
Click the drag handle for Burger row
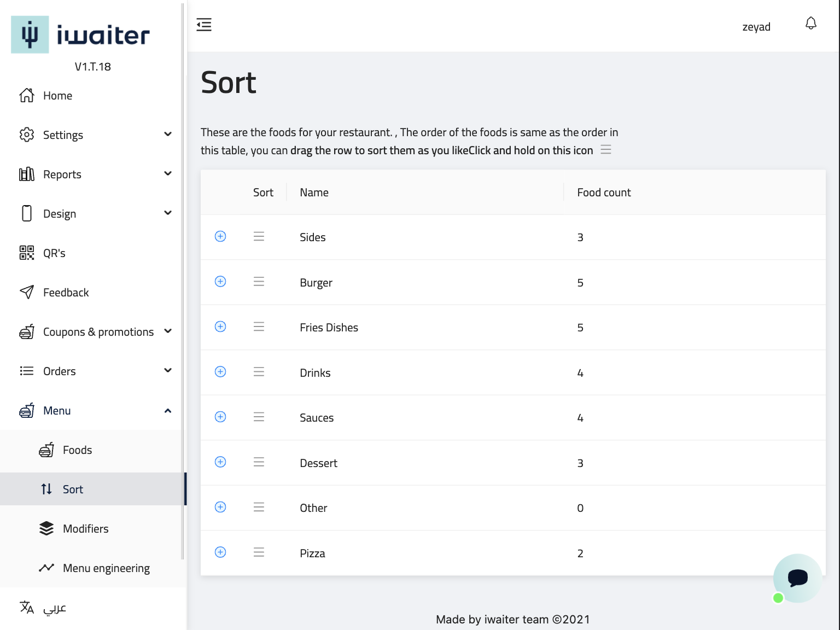tap(259, 282)
